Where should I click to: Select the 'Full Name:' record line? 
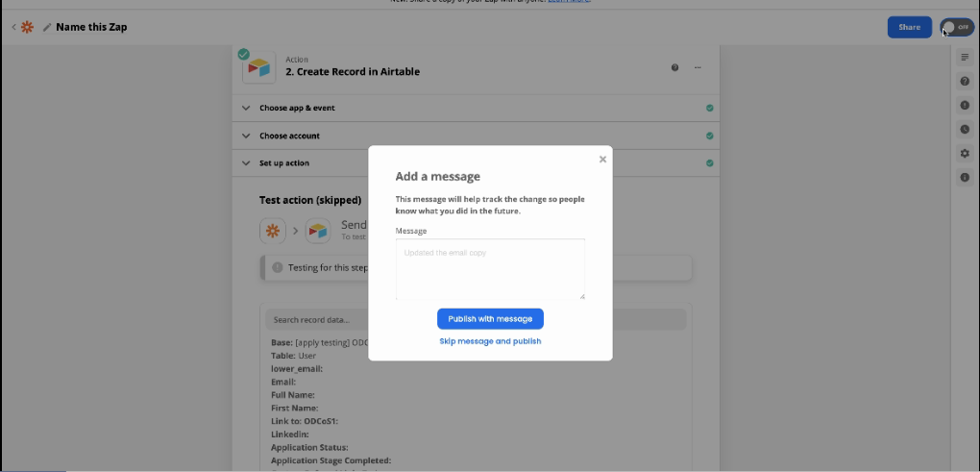click(293, 395)
